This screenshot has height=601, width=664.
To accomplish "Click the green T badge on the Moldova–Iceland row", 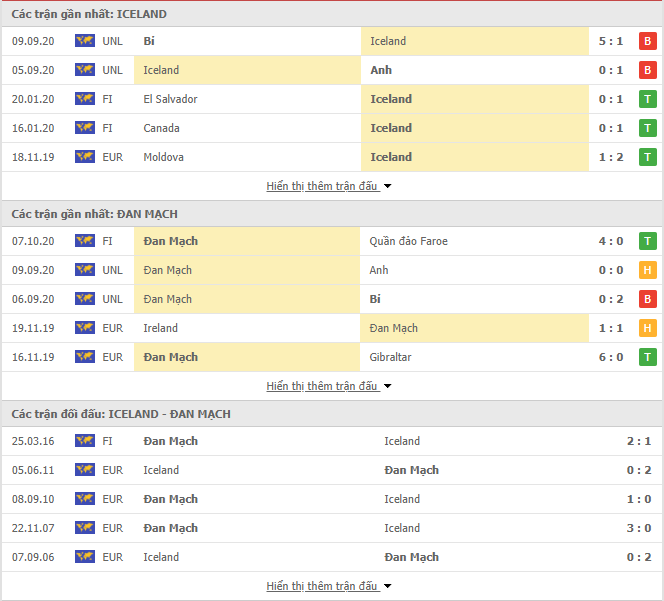I will click(647, 157).
